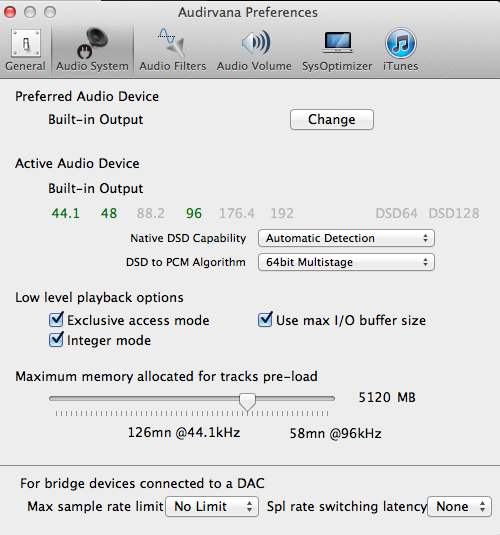The width and height of the screenshot is (500, 535).
Task: Click the DSD128 capability indicator
Action: coord(454,214)
